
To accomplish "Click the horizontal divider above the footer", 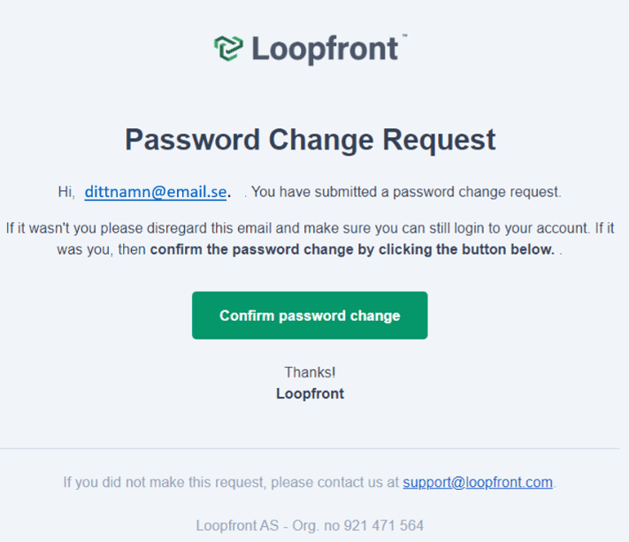I will [310, 448].
